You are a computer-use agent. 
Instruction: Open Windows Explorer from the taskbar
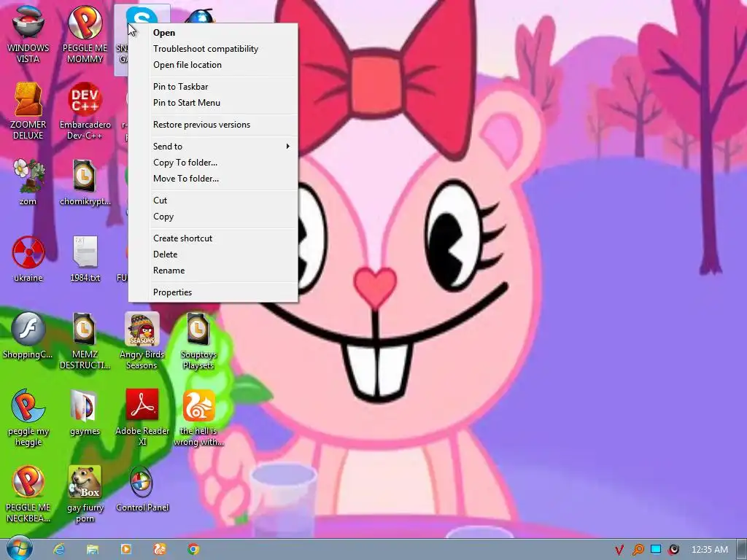click(93, 549)
